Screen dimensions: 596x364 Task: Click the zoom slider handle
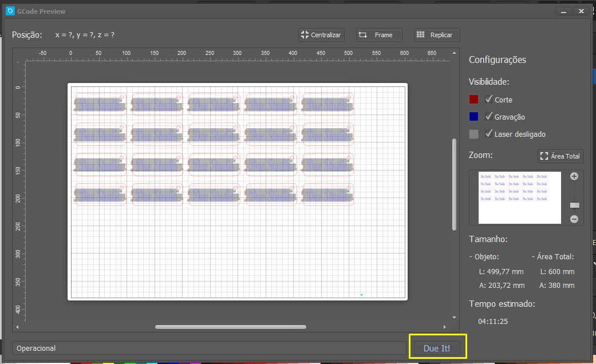pos(574,205)
